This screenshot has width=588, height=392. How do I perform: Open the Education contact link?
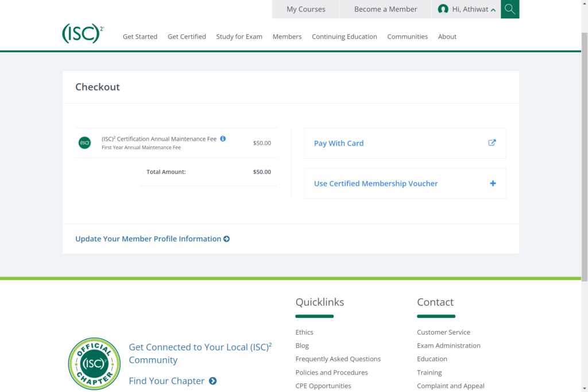pos(432,359)
